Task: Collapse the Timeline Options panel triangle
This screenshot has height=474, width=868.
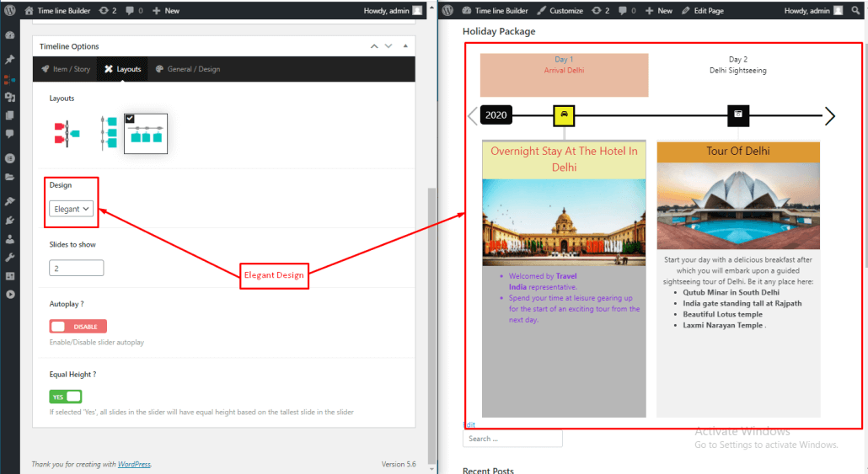Action: pyautogui.click(x=405, y=46)
